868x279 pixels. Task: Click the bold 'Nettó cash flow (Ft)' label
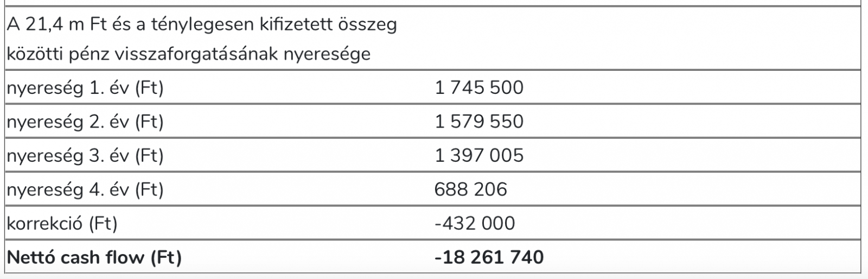point(94,257)
